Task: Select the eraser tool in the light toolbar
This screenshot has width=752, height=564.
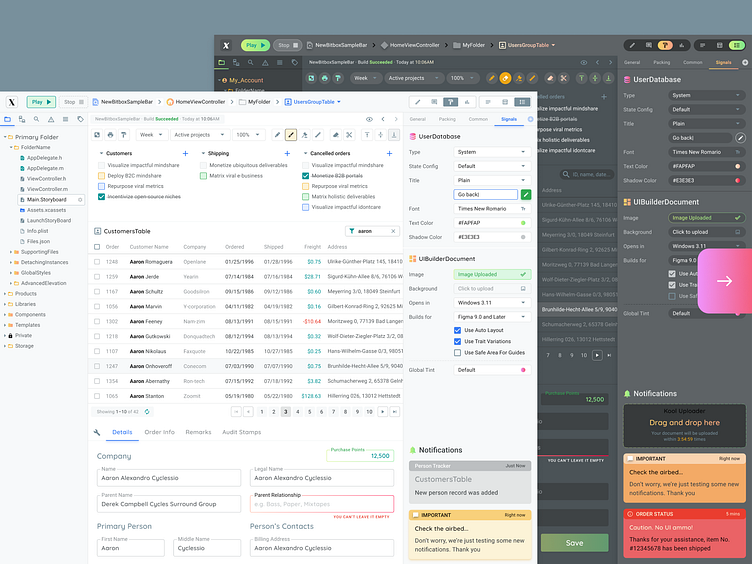Action: (336, 135)
